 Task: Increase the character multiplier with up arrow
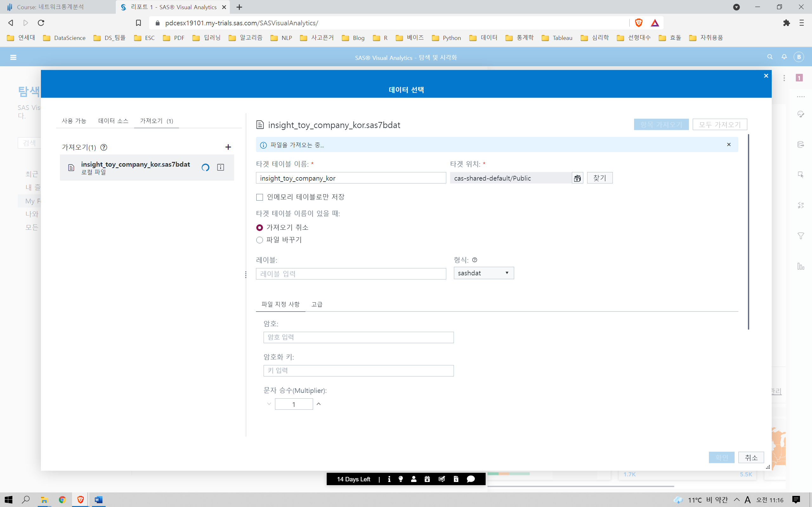(319, 404)
